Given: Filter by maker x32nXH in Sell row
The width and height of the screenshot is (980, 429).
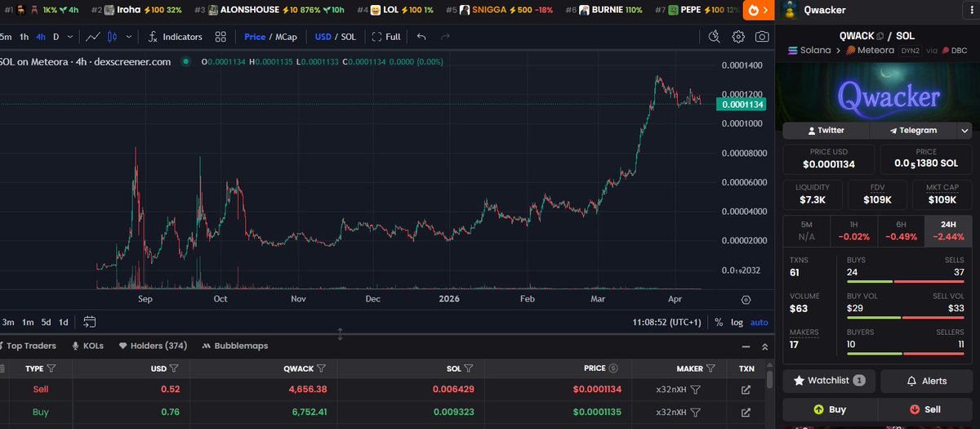Looking at the screenshot, I should coord(696,391).
